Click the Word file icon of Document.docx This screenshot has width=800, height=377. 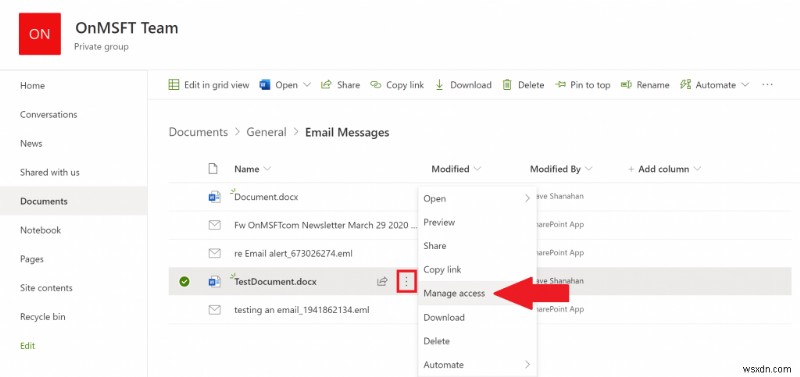(x=214, y=197)
